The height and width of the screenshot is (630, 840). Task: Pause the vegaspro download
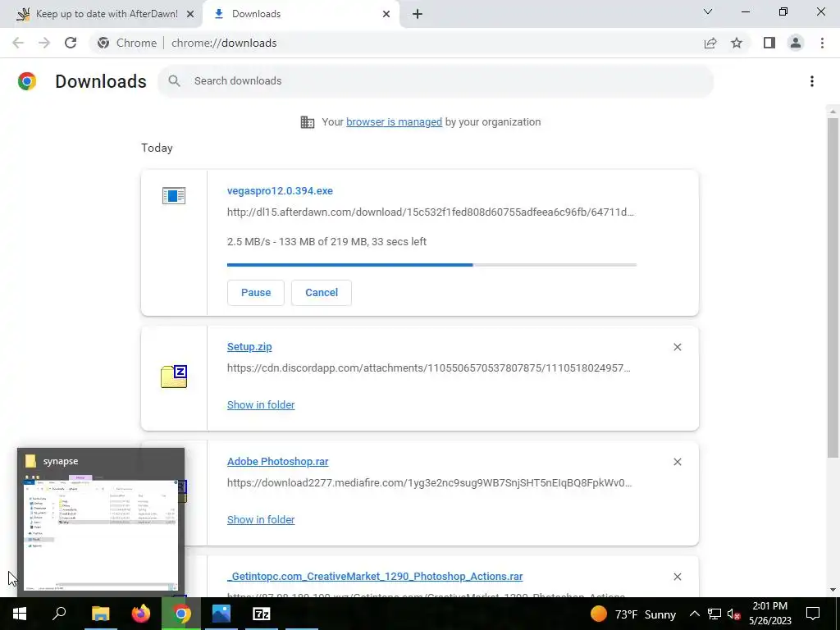(x=256, y=293)
